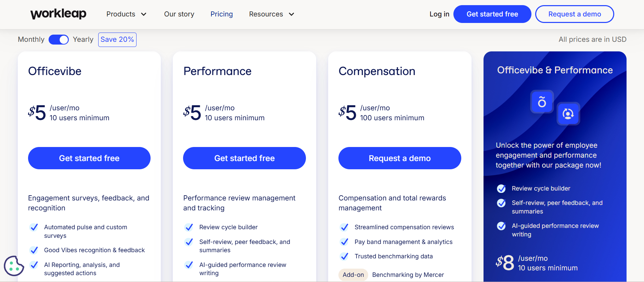Viewport: 644px width, 282px height.
Task: Expand the Products dropdown chevron
Action: 144,14
